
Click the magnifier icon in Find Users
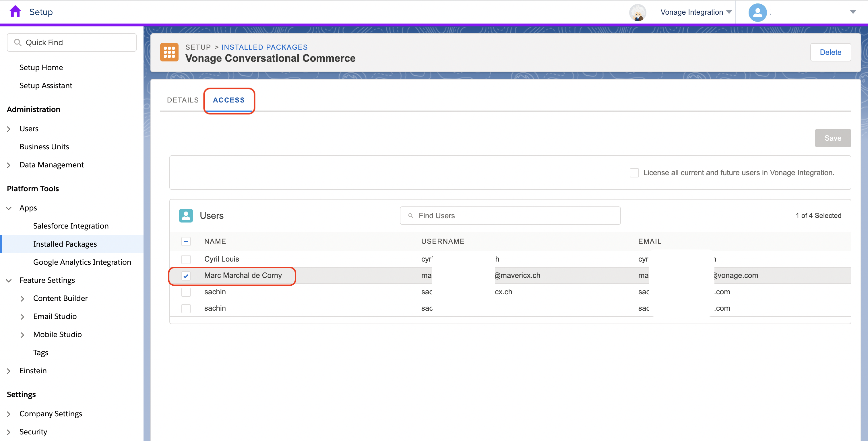[x=410, y=215]
